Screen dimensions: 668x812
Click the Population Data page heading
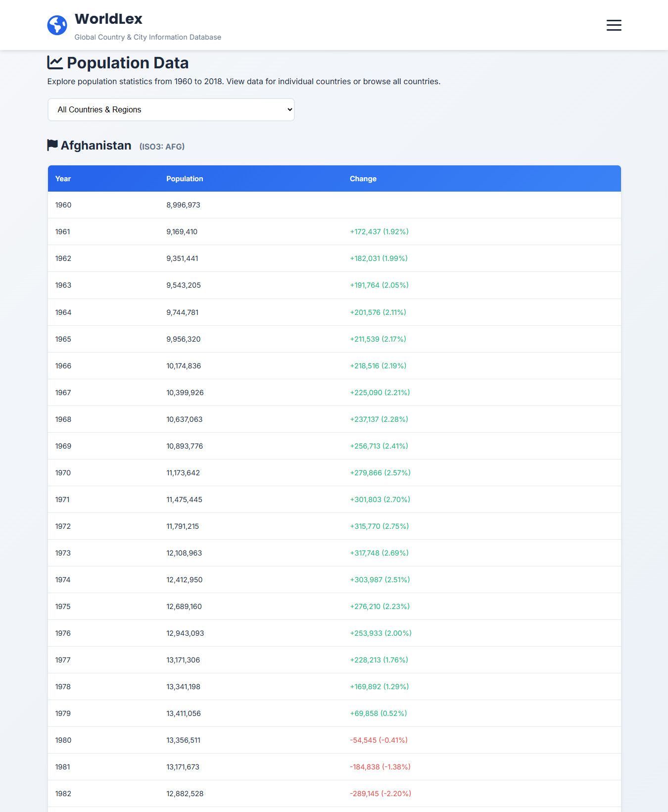pyautogui.click(x=128, y=63)
